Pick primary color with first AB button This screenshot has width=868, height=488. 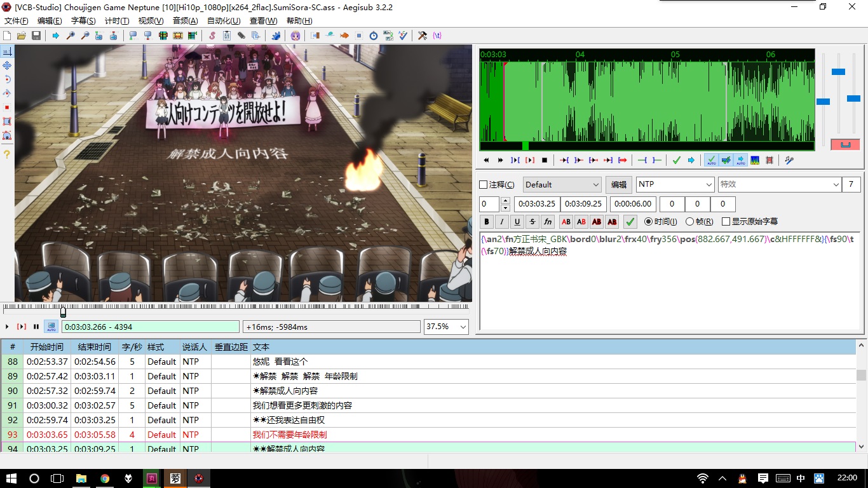pos(566,222)
